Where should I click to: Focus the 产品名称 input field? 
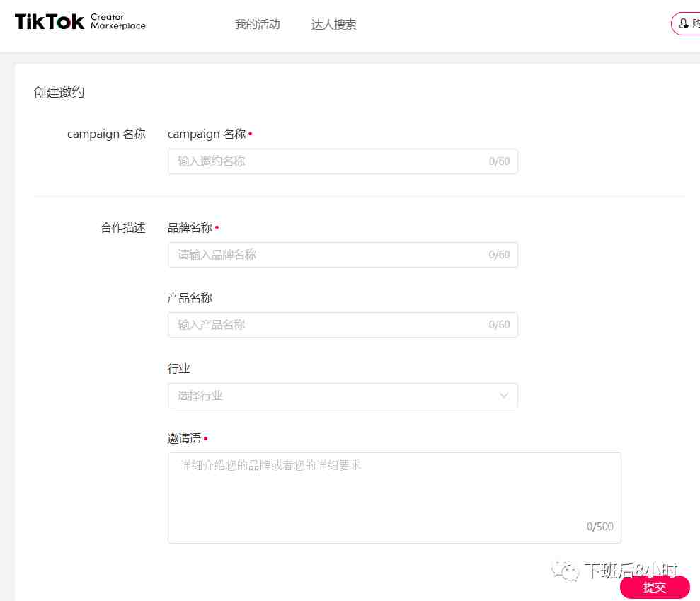pos(343,325)
